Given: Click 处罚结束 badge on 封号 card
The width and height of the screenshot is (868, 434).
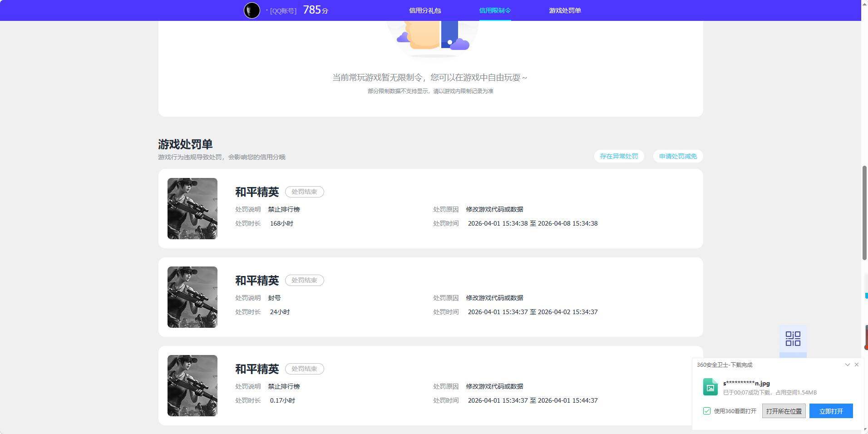Looking at the screenshot, I should coord(304,280).
